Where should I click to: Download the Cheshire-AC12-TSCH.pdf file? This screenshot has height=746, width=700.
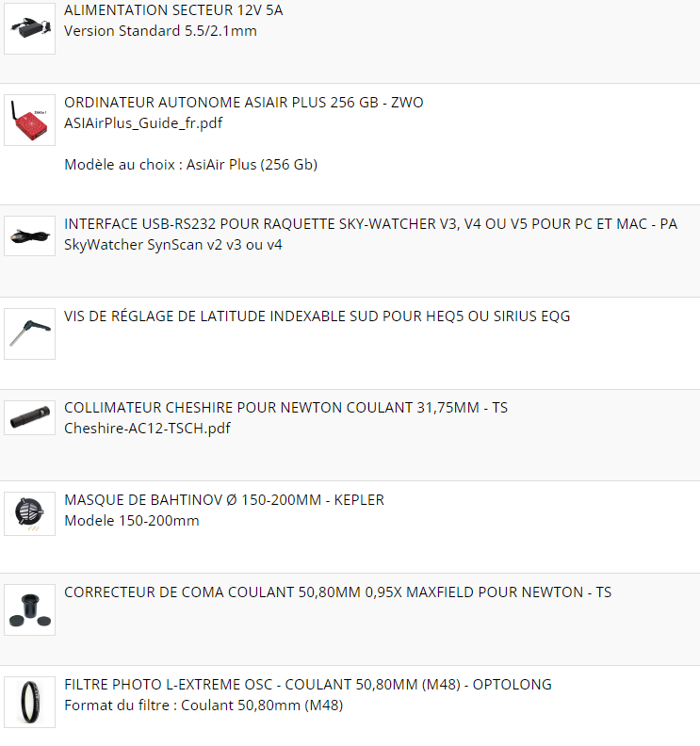(x=147, y=428)
